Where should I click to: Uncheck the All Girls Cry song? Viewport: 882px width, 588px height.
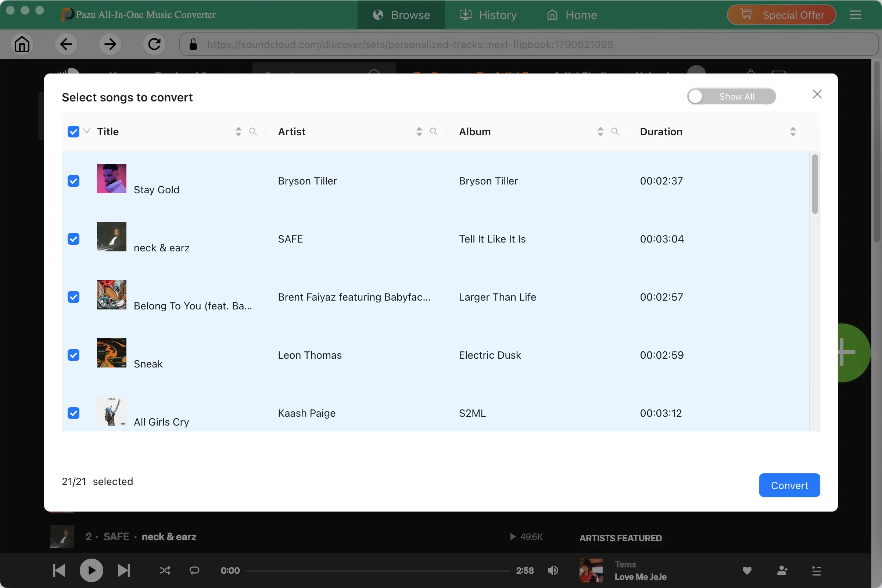[73, 413]
